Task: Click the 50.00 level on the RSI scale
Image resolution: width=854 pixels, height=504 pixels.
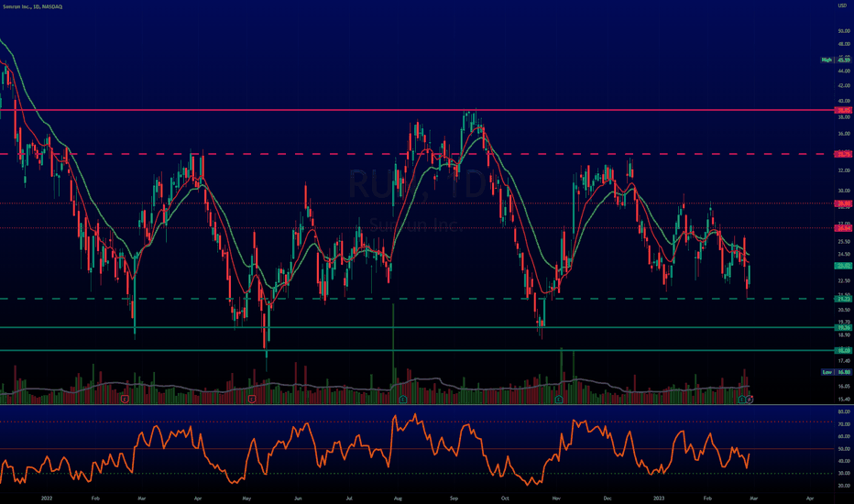Action: click(844, 449)
